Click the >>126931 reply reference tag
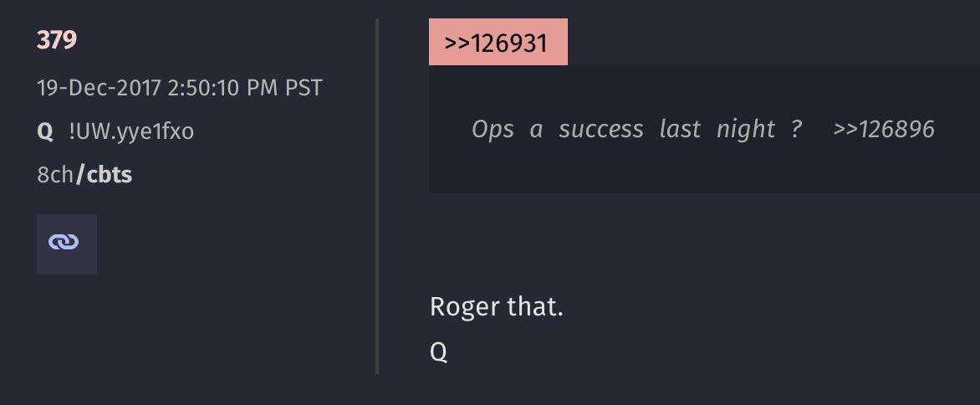The image size is (980, 405). point(498,43)
